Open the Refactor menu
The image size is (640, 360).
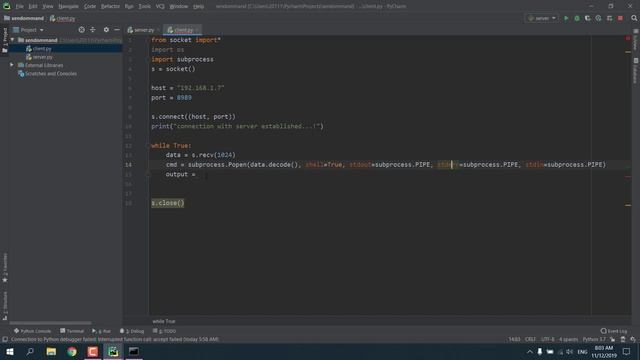tap(110, 6)
